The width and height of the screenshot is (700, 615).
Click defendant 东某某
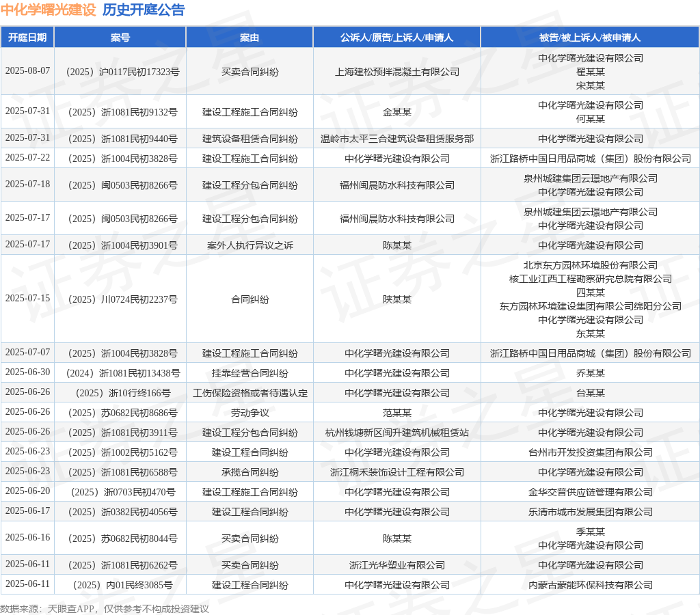[x=590, y=333]
